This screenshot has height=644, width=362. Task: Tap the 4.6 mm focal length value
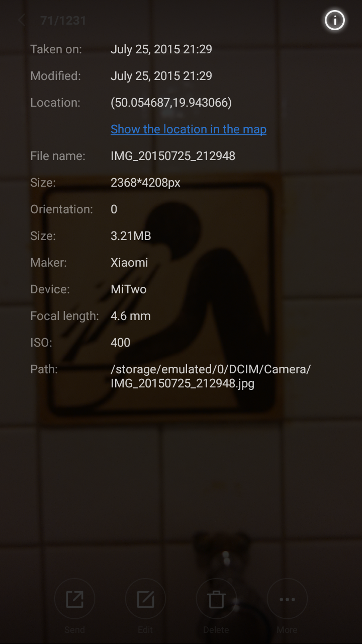[x=131, y=316]
